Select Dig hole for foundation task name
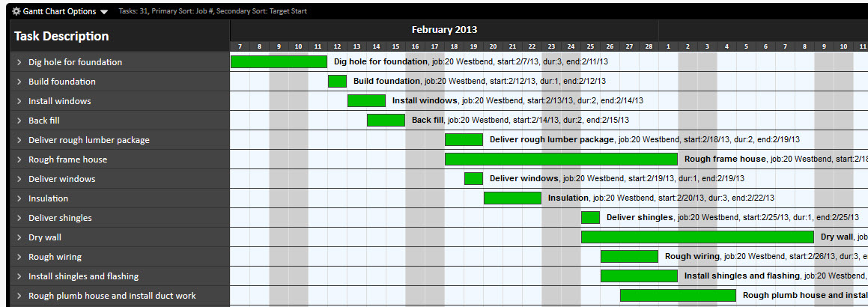Screen dimensions: 868x307 [x=76, y=62]
